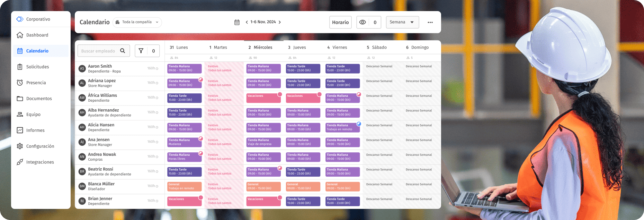Image resolution: width=644 pixels, height=220 pixels.
Task: Open the Semana view dropdown
Action: [x=402, y=22]
